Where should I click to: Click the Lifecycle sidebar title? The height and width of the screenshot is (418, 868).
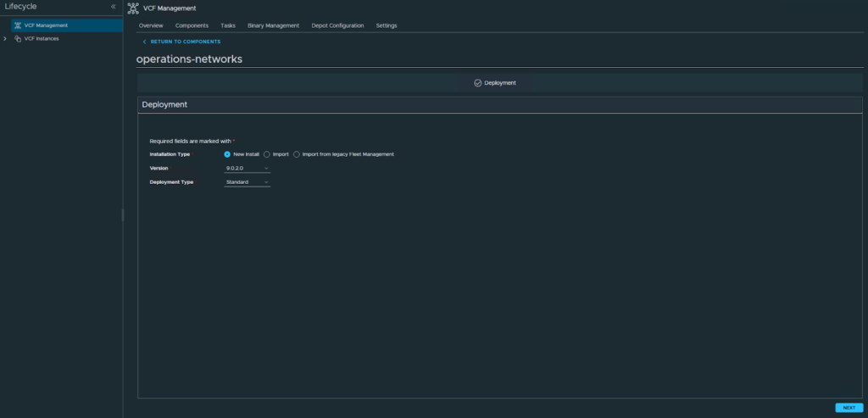(20, 7)
